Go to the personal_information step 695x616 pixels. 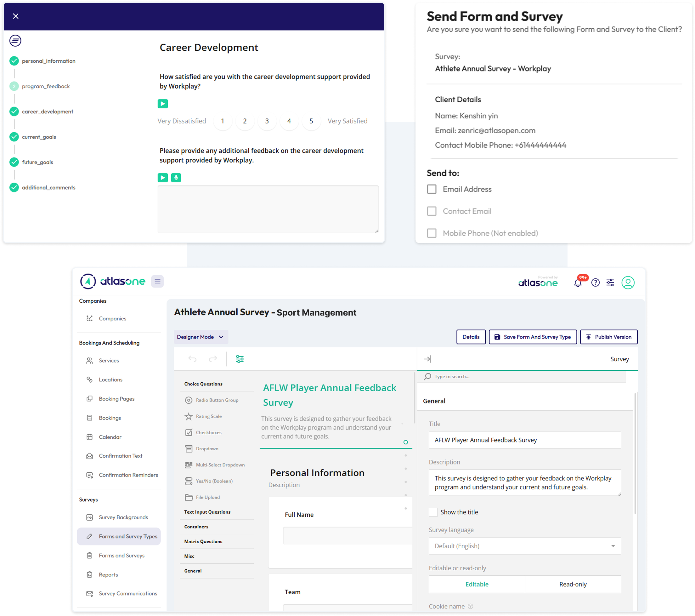(42, 61)
